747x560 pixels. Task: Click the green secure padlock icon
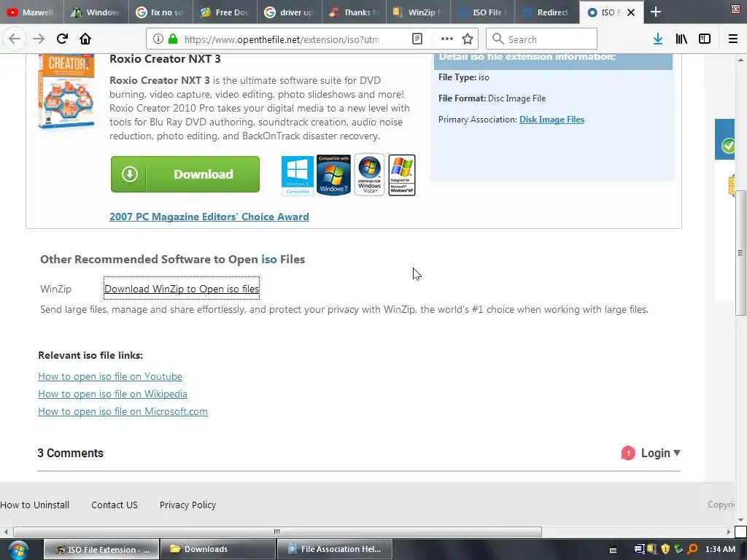tap(173, 39)
